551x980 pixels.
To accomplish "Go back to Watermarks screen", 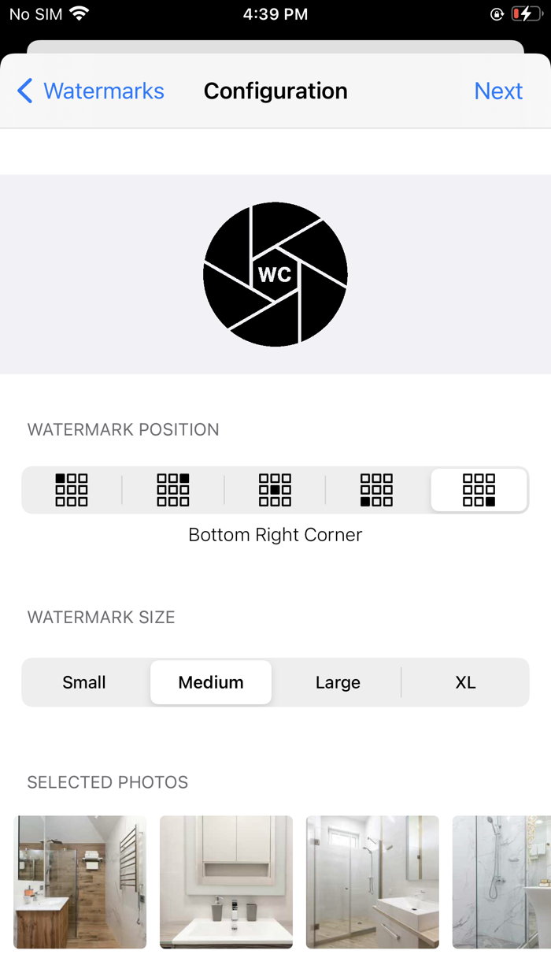I will (91, 91).
